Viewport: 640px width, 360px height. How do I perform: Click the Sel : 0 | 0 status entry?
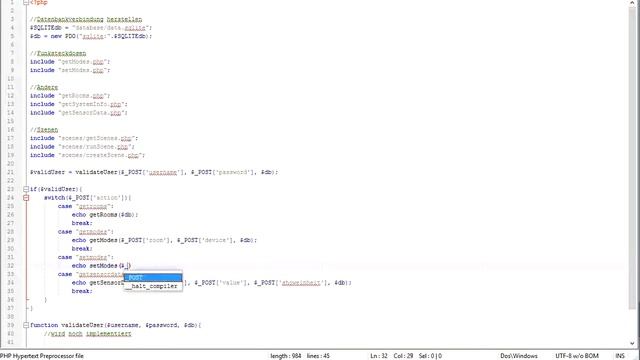coord(430,356)
